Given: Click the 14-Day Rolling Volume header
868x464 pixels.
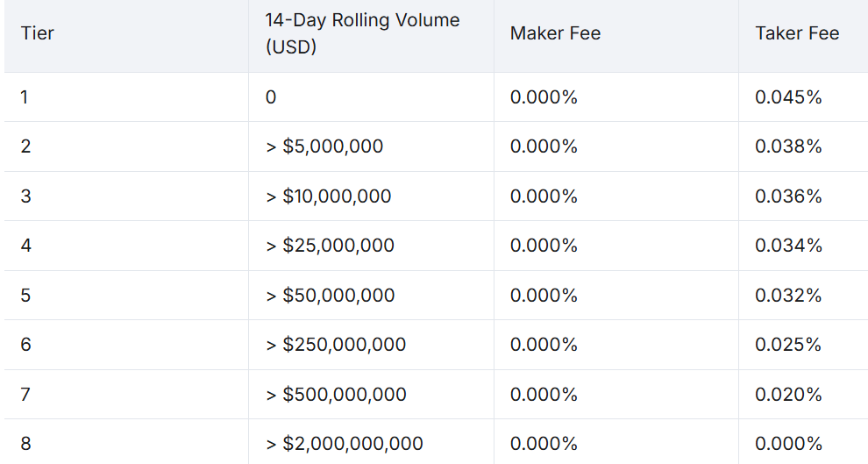Looking at the screenshot, I should click(x=362, y=34).
